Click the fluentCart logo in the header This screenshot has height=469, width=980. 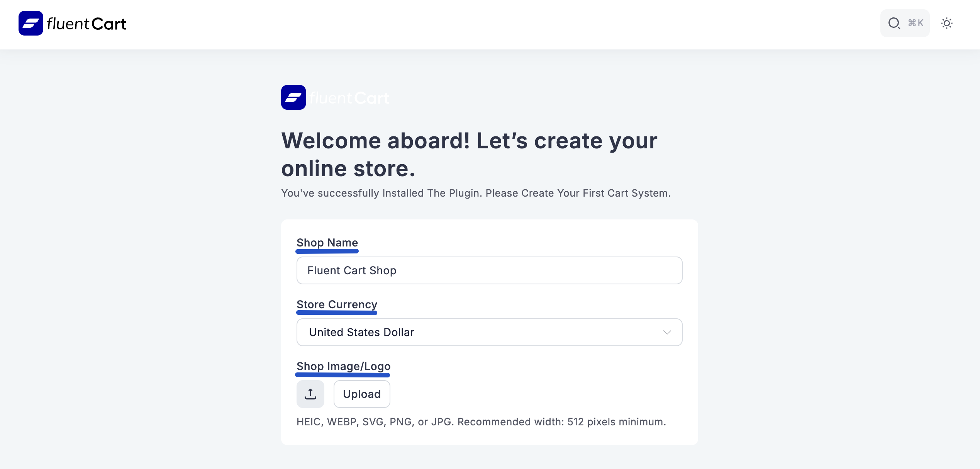72,23
